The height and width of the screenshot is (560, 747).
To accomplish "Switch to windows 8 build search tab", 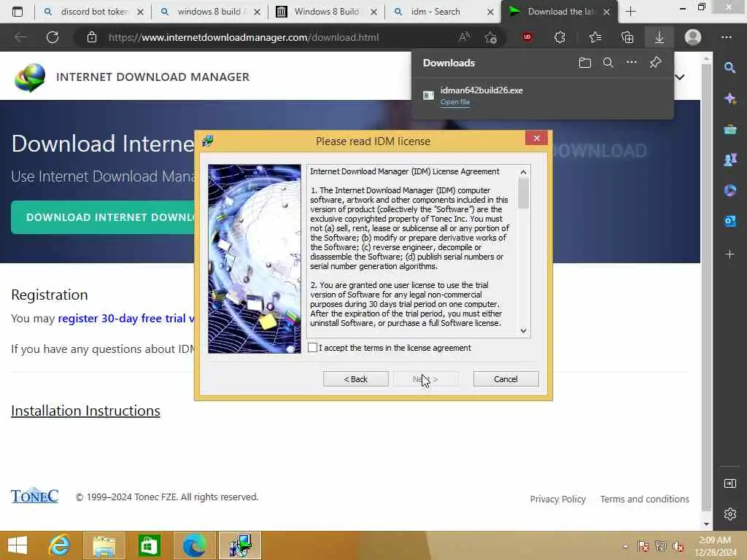I will coord(209,12).
